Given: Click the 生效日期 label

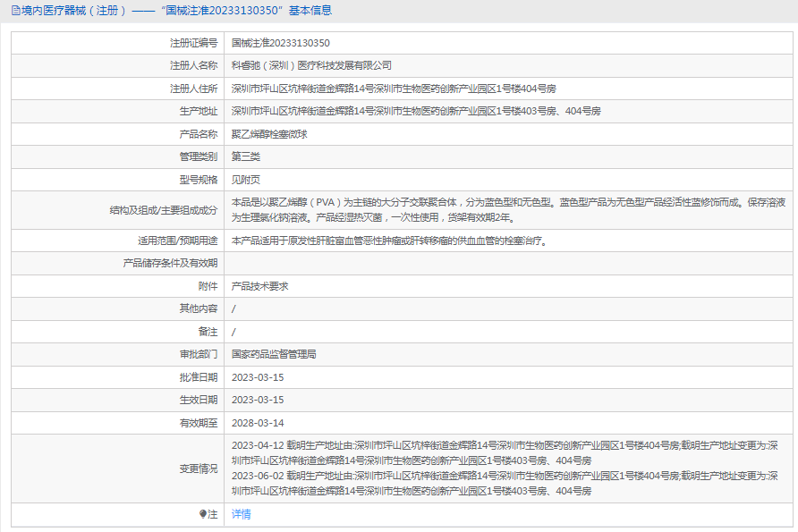Looking at the screenshot, I should [x=199, y=400].
